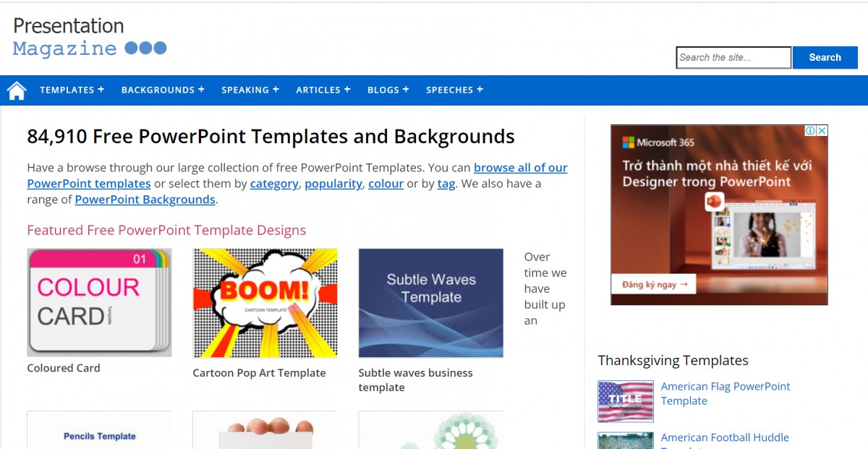Close the Microsoft 365 ad with the X icon
The height and width of the screenshot is (449, 868).
pos(822,131)
